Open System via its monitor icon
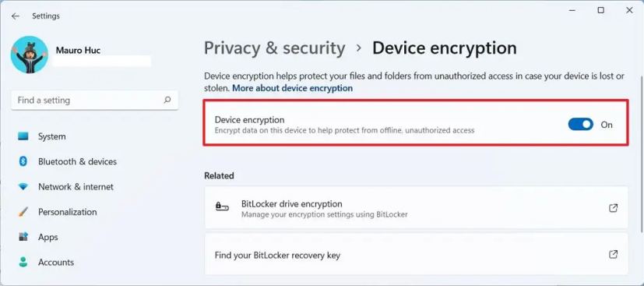The image size is (644, 286). 23,136
